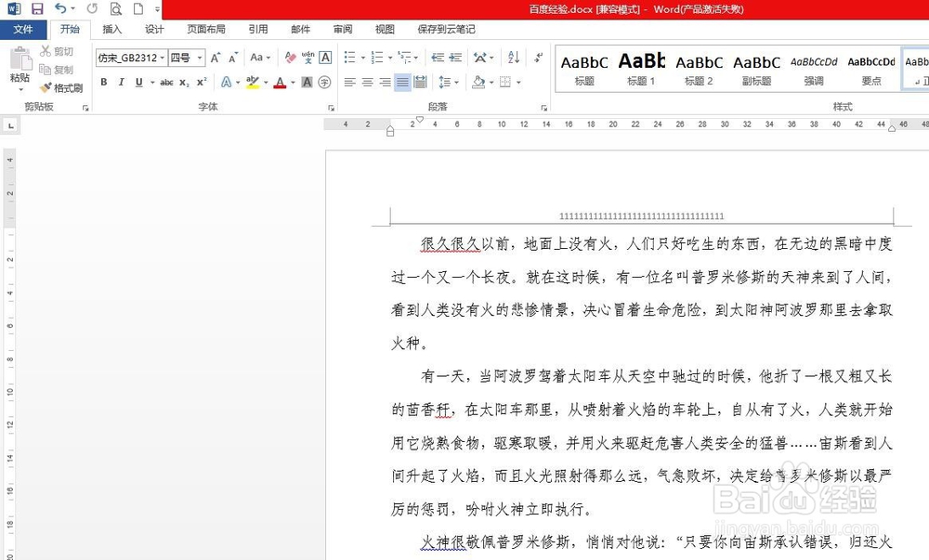This screenshot has height=560, width=929.
Task: Click the Paste clipboard icon
Action: pos(20,59)
